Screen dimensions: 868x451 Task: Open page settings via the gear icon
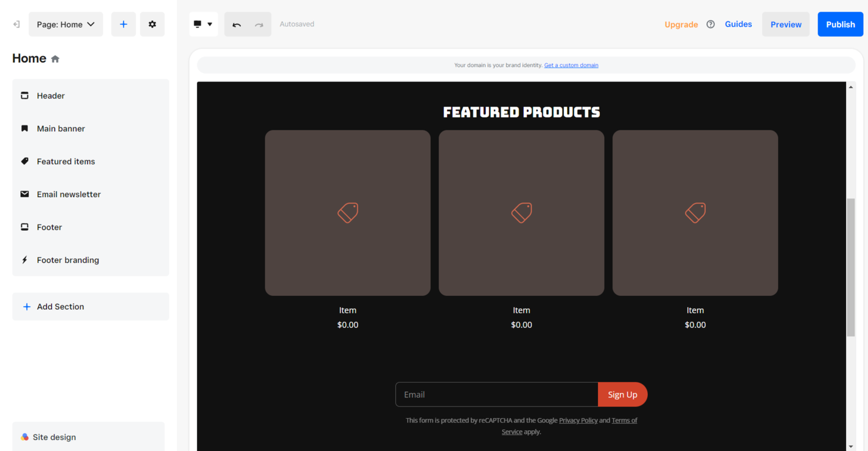(151, 24)
